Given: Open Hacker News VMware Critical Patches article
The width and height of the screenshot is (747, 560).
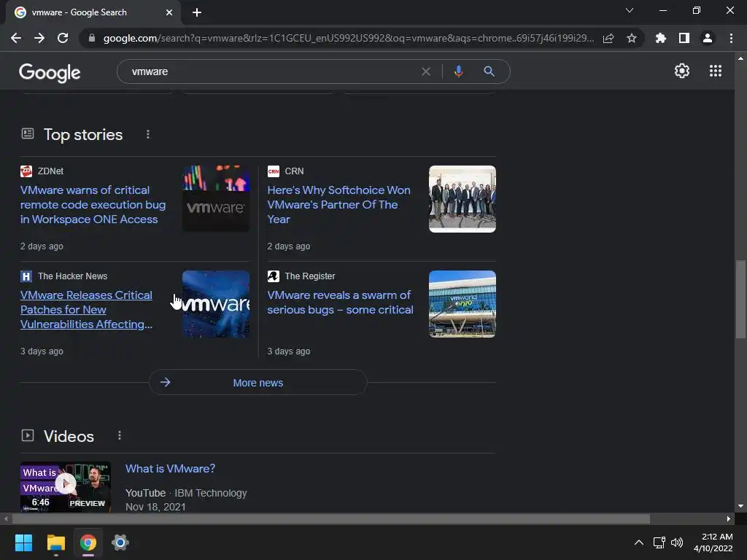Looking at the screenshot, I should coord(86,310).
